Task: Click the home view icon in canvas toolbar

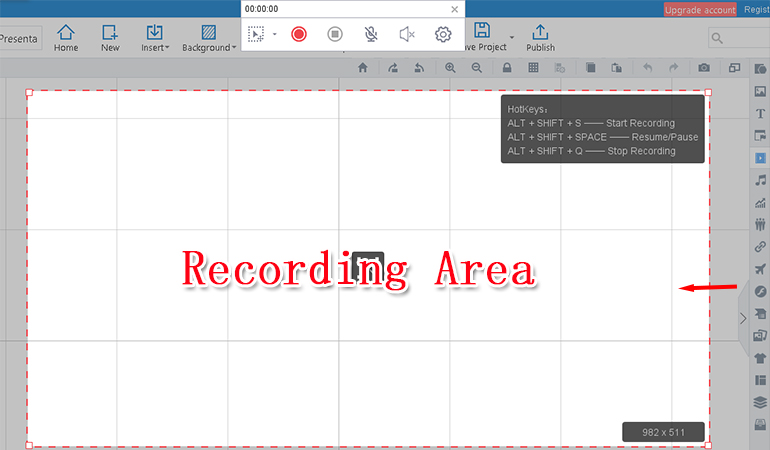Action: (x=363, y=68)
